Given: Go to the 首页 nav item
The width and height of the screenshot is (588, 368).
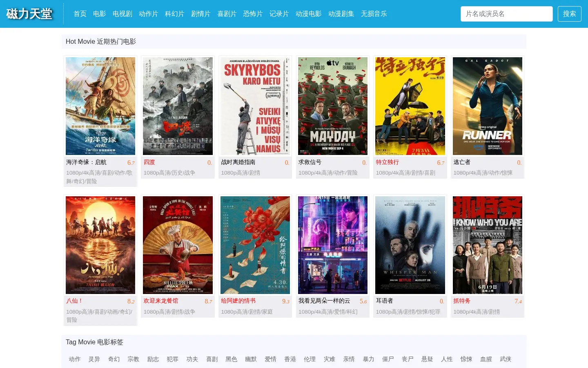Looking at the screenshot, I should 80,14.
